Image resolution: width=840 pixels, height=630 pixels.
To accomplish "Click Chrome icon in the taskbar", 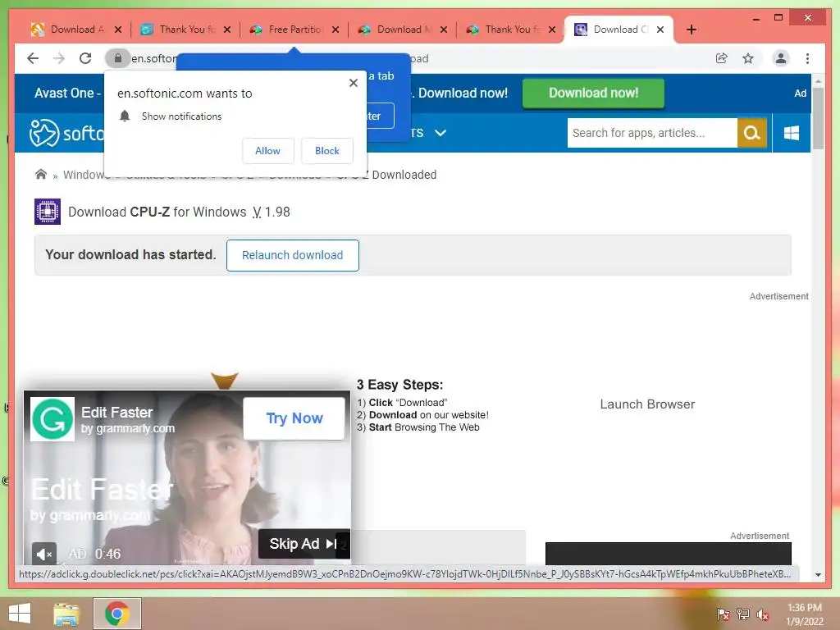I will point(117,614).
